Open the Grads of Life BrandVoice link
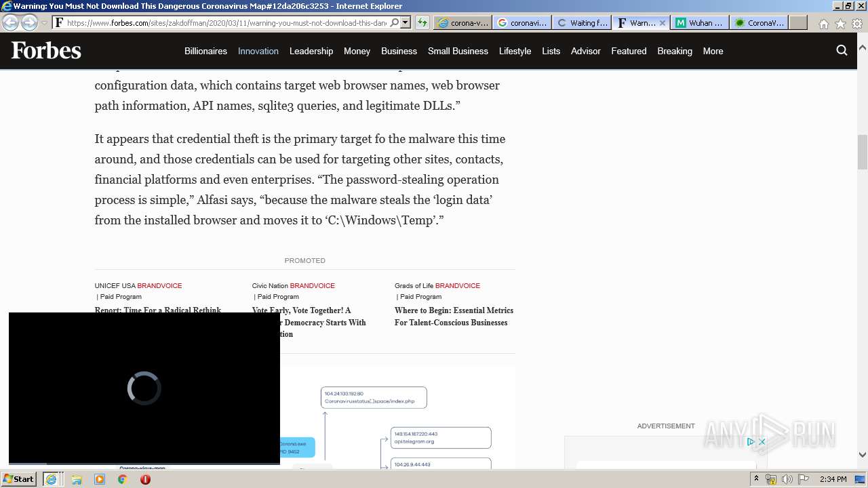The height and width of the screenshot is (488, 868). [437, 285]
